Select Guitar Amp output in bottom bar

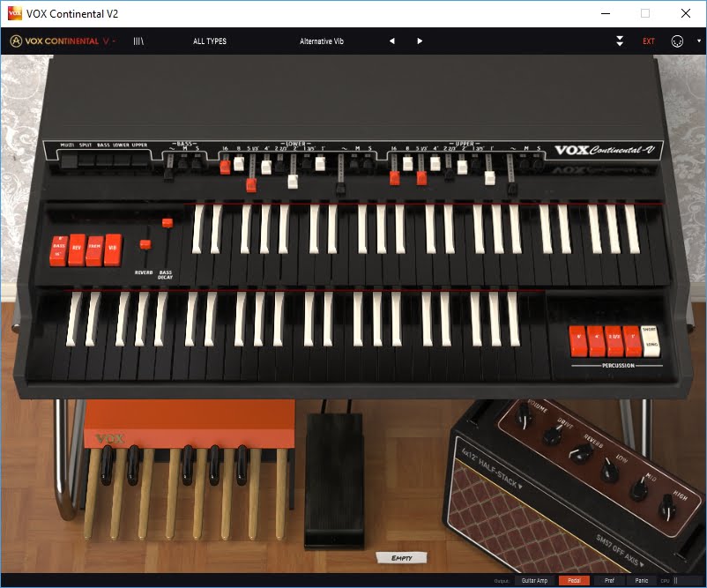(x=534, y=580)
